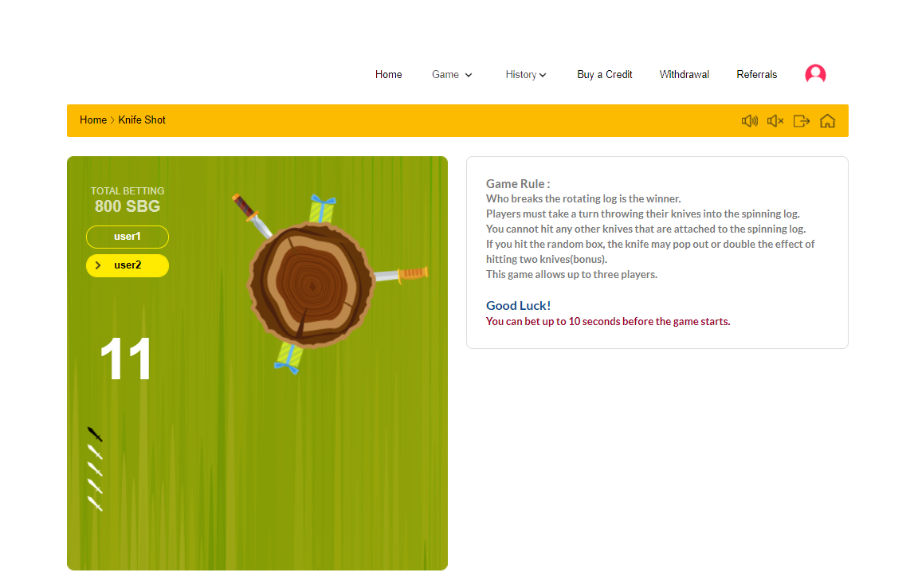Open the Referrals page
Image resolution: width=914 pixels, height=588 pixels.
[x=756, y=75]
